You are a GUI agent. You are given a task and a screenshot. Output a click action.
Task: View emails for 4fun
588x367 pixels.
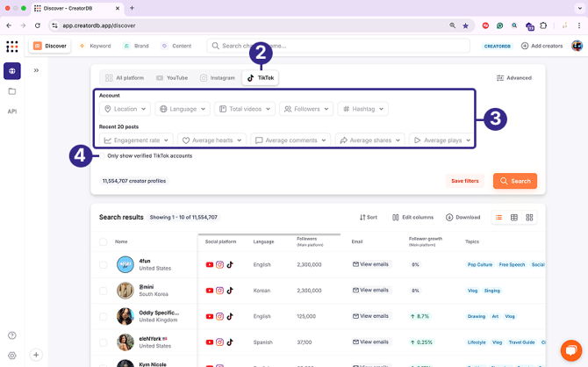[x=371, y=264]
